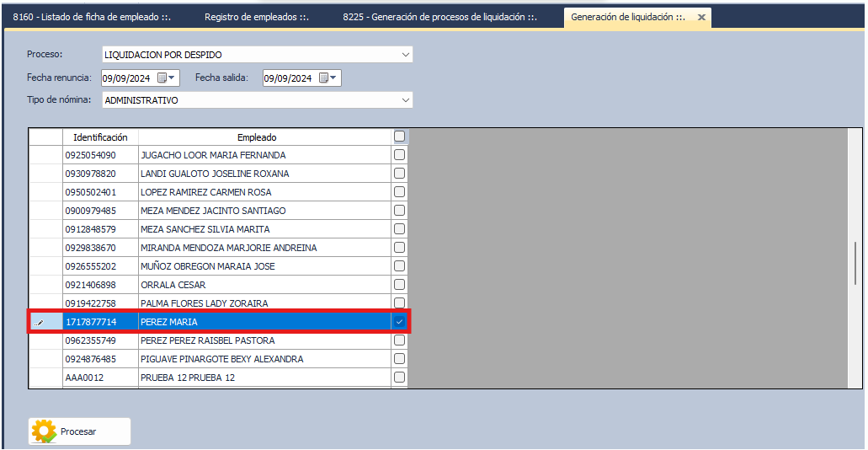Open the Fecha salida calendar picker

pos(327,78)
